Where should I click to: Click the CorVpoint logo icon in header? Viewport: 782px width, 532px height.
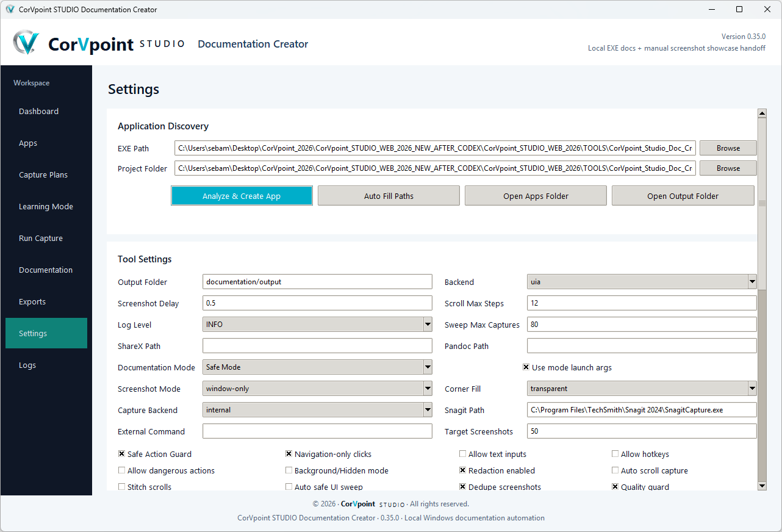click(x=26, y=43)
